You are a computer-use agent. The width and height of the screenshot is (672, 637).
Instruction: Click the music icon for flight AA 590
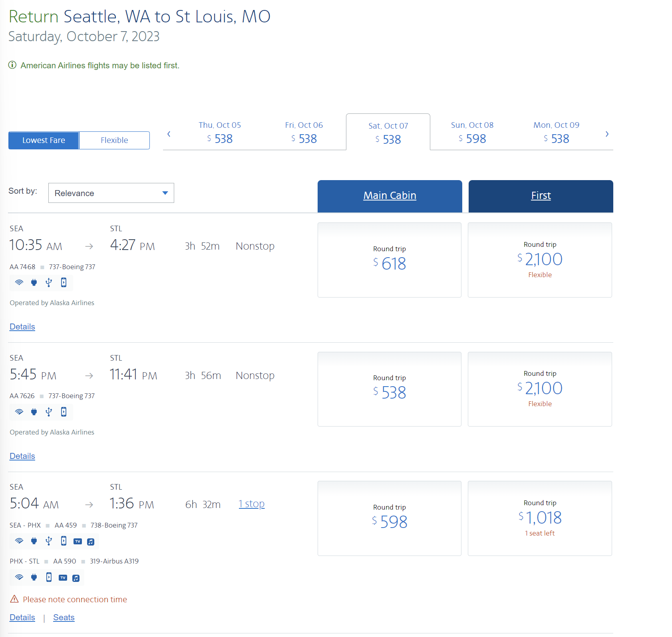coord(76,578)
